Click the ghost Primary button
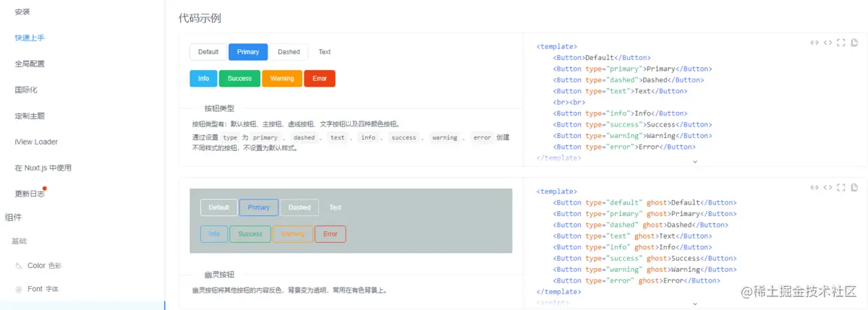The width and height of the screenshot is (868, 310). (259, 207)
